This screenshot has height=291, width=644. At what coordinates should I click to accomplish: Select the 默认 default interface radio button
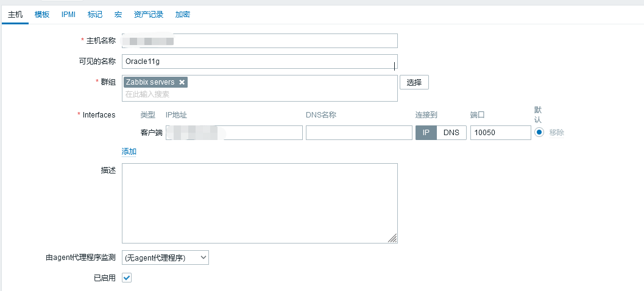tap(539, 132)
